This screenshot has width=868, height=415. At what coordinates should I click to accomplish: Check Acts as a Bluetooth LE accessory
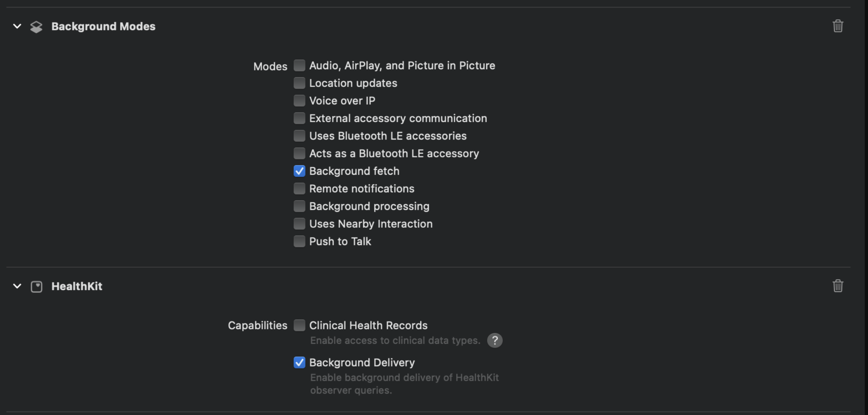(x=299, y=153)
